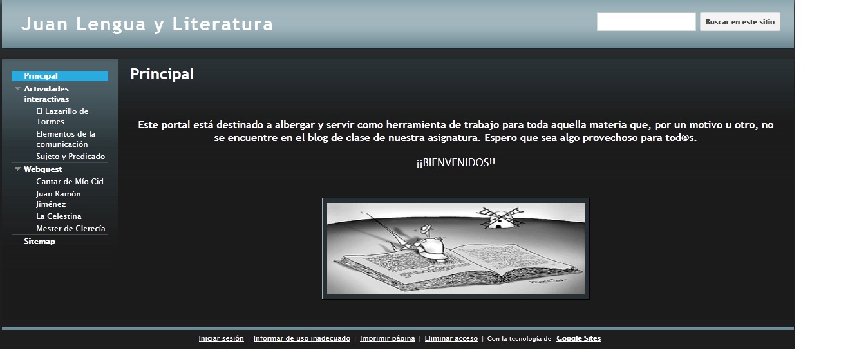Open the Webquest sidebar item
Image resolution: width=868 pixels, height=353 pixels.
(43, 169)
